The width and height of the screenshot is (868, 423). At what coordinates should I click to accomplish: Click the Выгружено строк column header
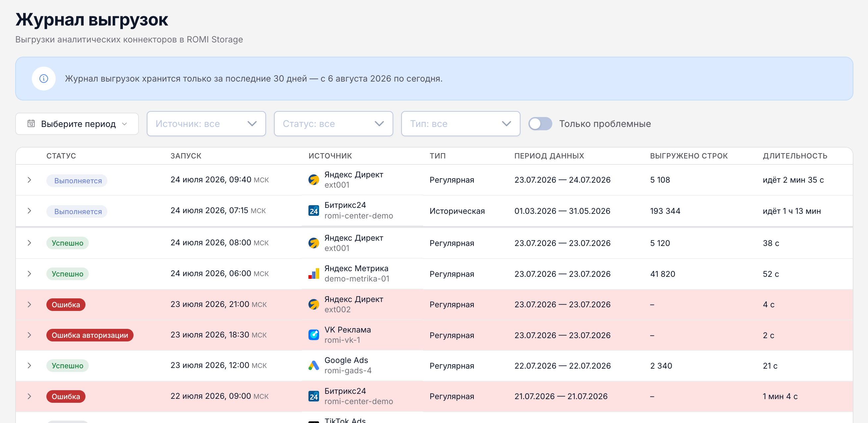(x=689, y=156)
